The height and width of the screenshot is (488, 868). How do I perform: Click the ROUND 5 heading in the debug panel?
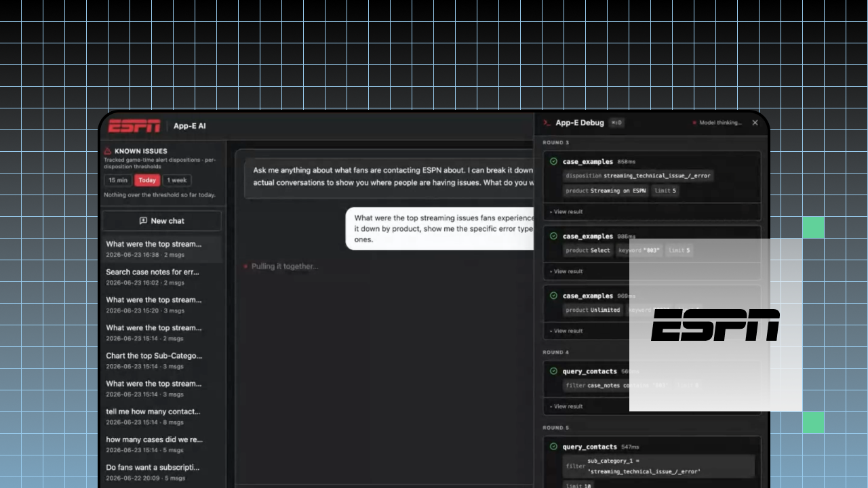coord(556,428)
